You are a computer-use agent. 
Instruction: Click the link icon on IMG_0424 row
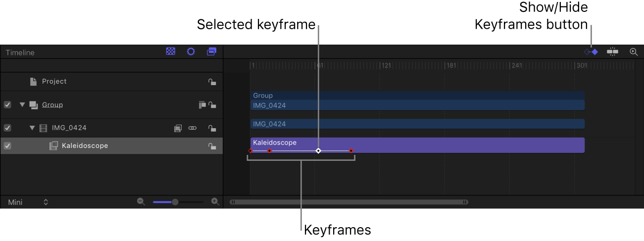[x=193, y=128]
